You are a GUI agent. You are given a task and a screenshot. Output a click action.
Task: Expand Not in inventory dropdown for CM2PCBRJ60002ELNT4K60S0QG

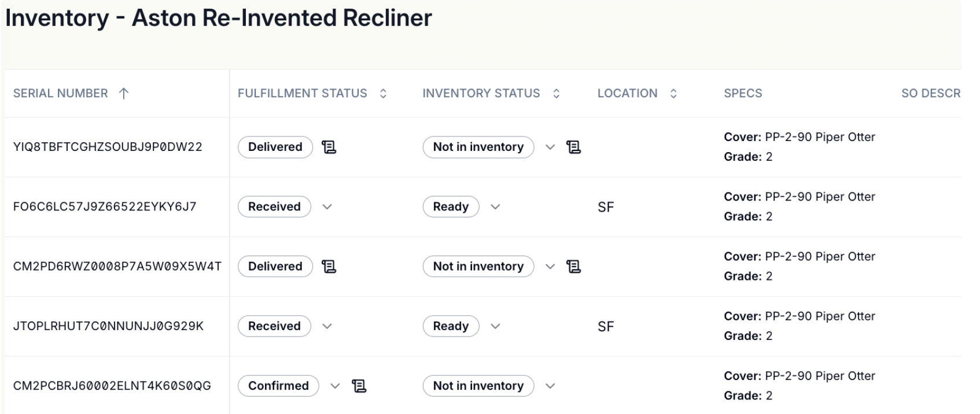[550, 386]
